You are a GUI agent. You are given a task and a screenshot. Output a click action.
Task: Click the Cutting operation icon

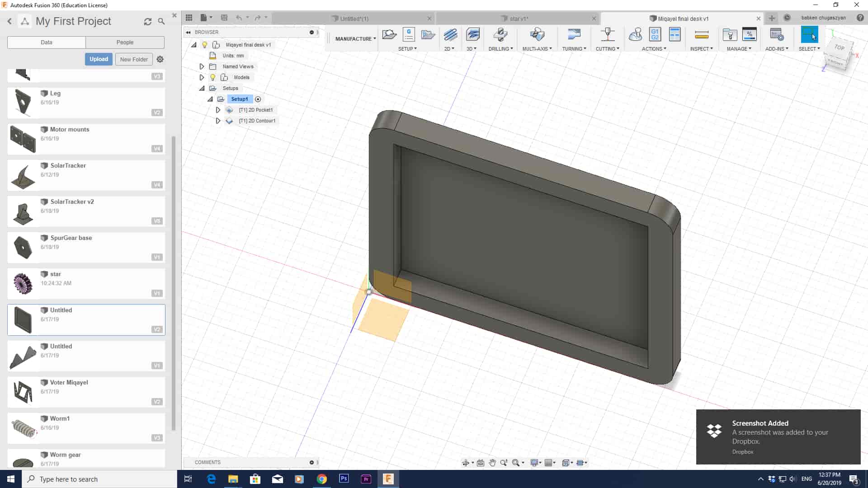(607, 35)
